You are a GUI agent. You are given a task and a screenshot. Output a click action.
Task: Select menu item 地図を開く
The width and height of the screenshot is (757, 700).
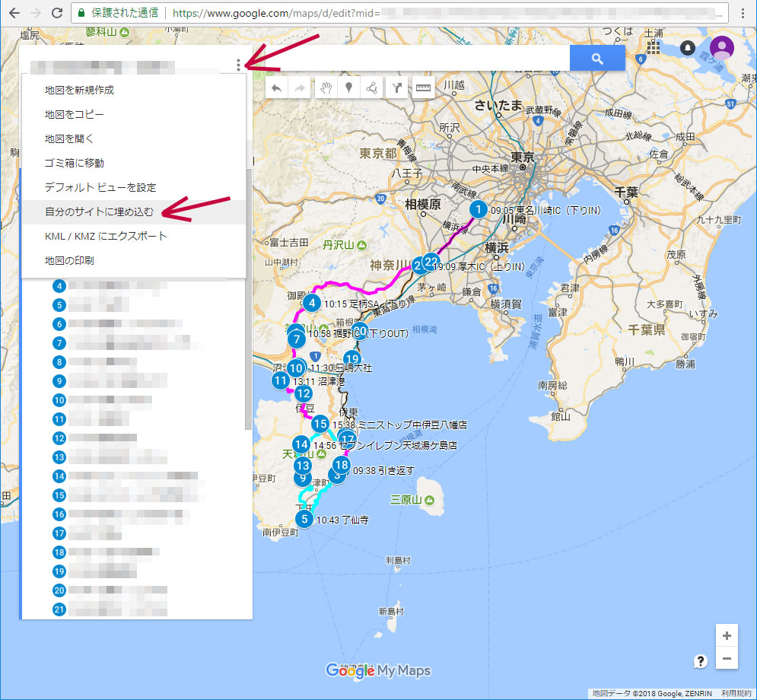[x=134, y=139]
